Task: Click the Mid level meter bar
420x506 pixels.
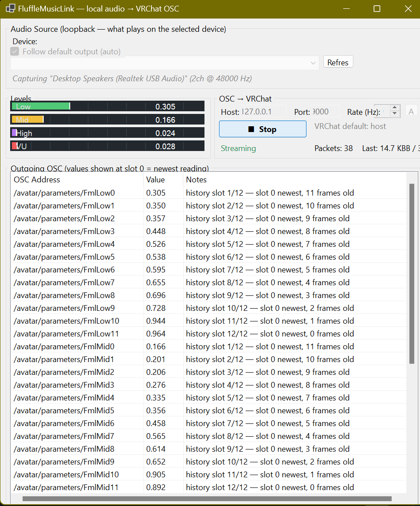Action: (x=107, y=120)
